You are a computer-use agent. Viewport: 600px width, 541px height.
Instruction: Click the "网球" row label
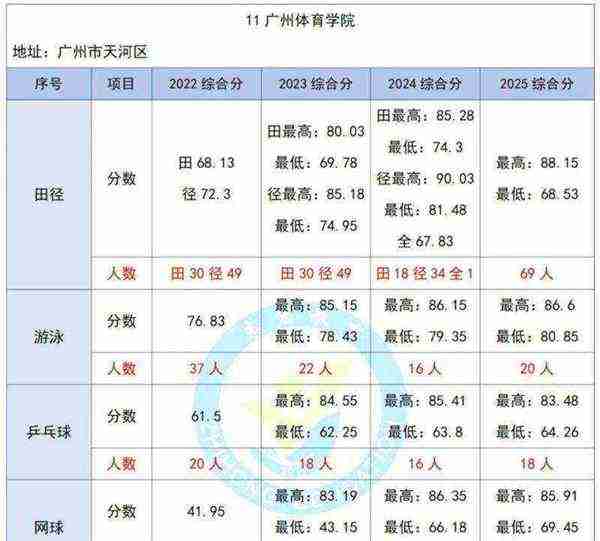(49, 527)
